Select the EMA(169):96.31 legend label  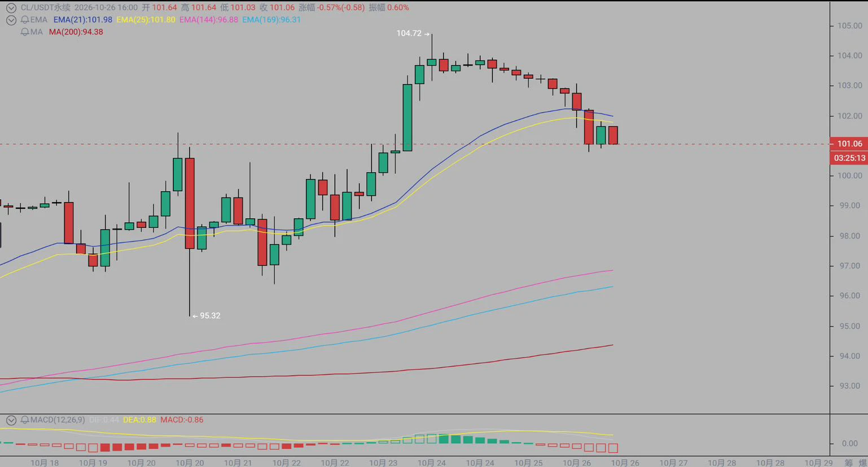pos(271,20)
